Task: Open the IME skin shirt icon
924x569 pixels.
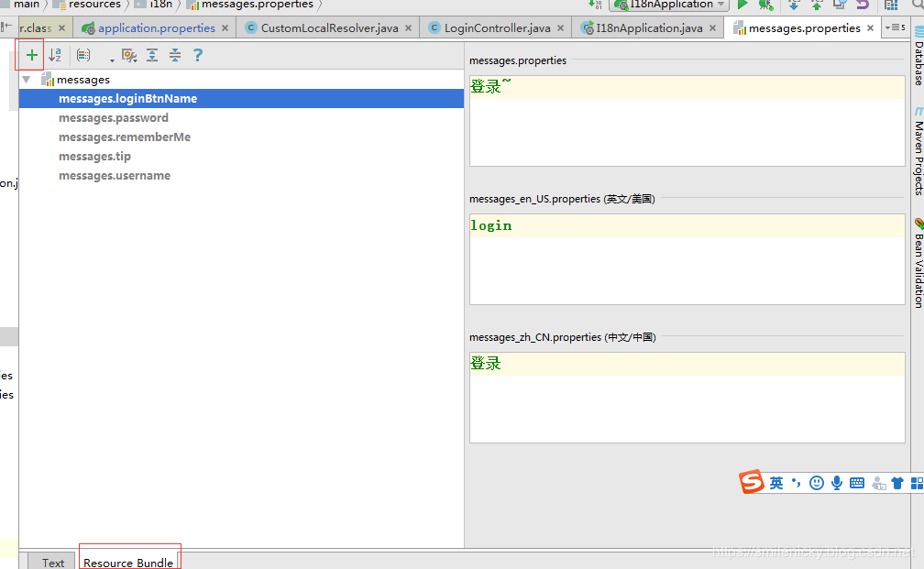Action: 897,483
